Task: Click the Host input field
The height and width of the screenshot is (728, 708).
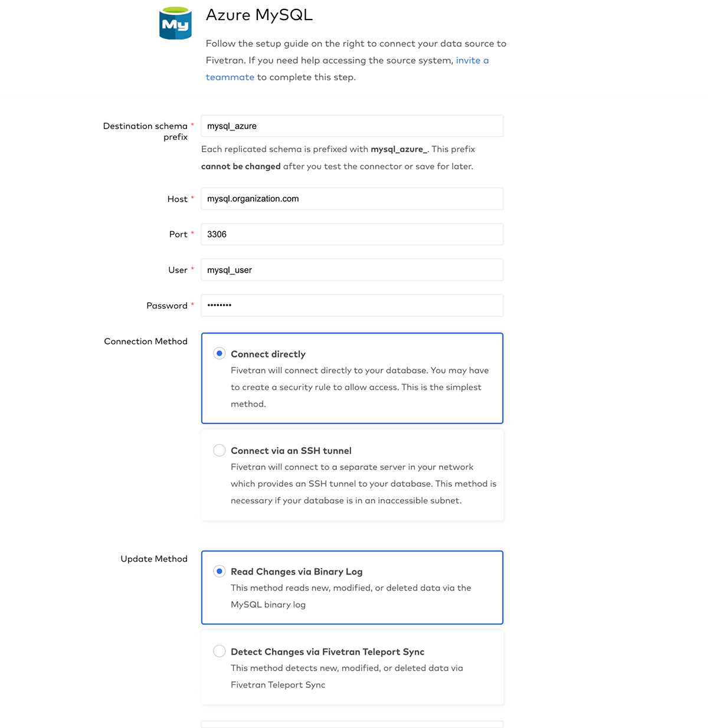Action: [x=352, y=199]
